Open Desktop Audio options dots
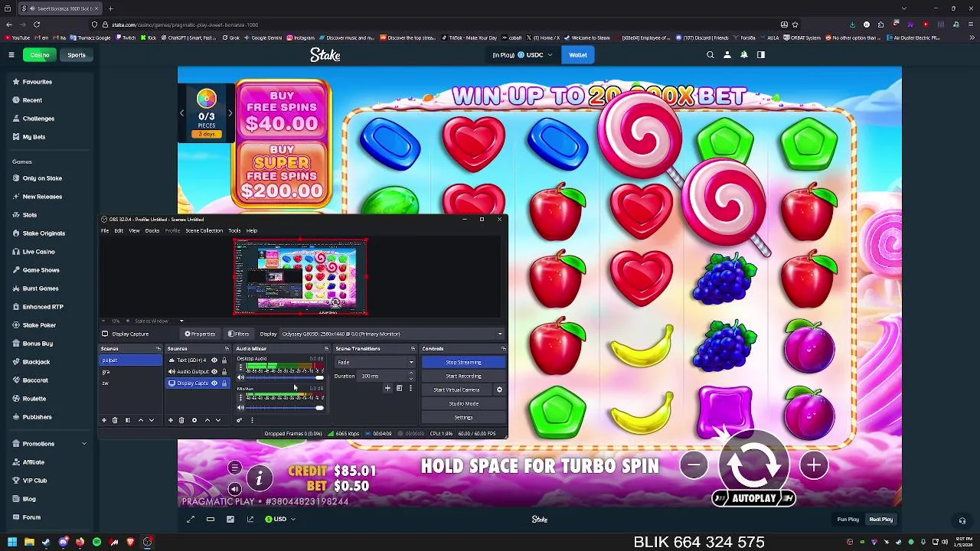Screen dimensions: 980x551 [240, 367]
